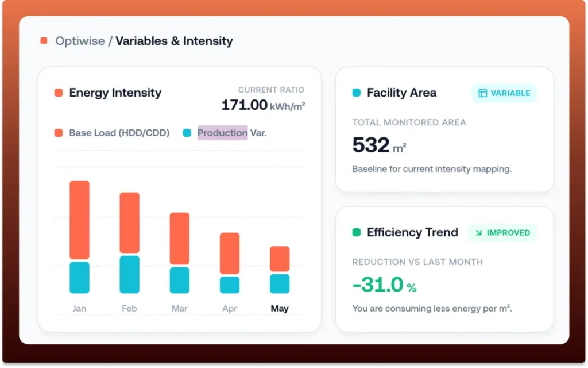The width and height of the screenshot is (588, 368).
Task: Select the Jan label on chart axis
Action: 79,309
